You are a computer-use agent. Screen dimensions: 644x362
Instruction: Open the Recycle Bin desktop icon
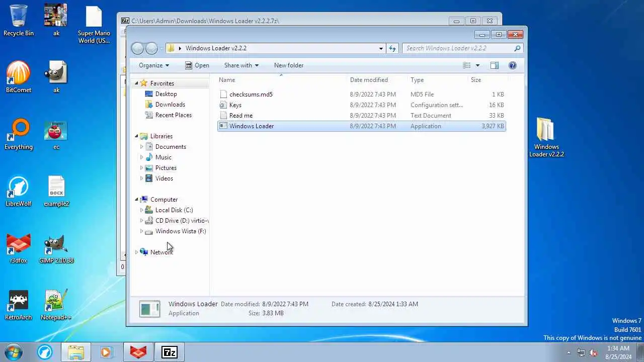(19, 21)
